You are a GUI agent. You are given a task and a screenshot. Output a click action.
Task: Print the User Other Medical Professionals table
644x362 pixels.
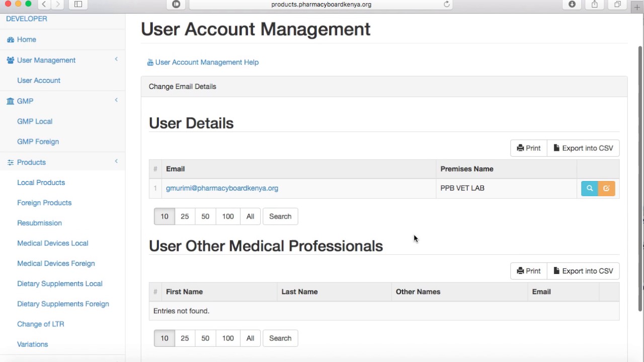click(x=528, y=271)
